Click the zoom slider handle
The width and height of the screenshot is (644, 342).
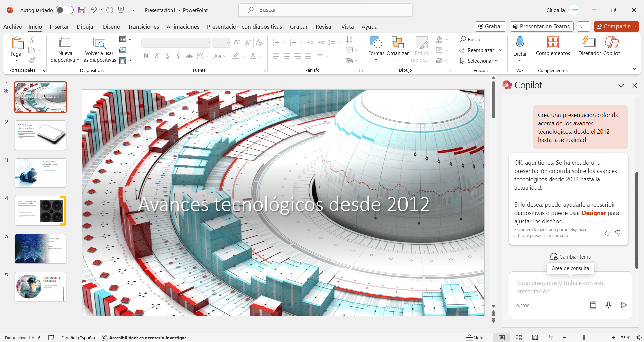point(584,338)
